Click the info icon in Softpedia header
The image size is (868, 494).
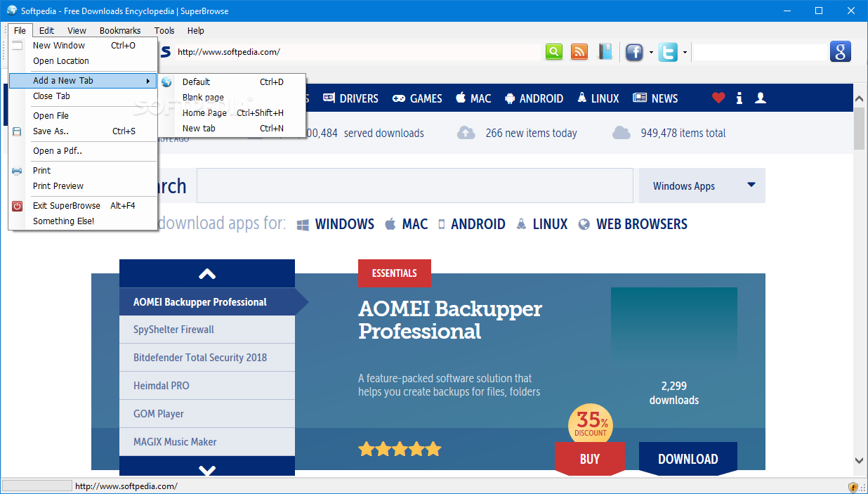coord(739,98)
